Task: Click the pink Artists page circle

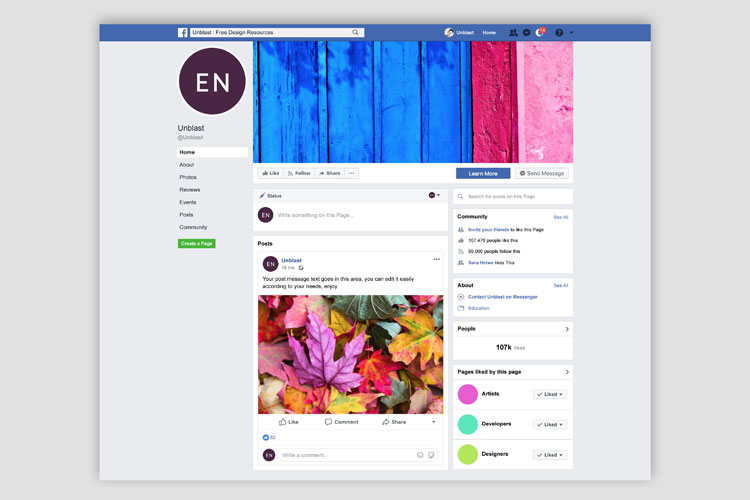Action: click(x=468, y=394)
